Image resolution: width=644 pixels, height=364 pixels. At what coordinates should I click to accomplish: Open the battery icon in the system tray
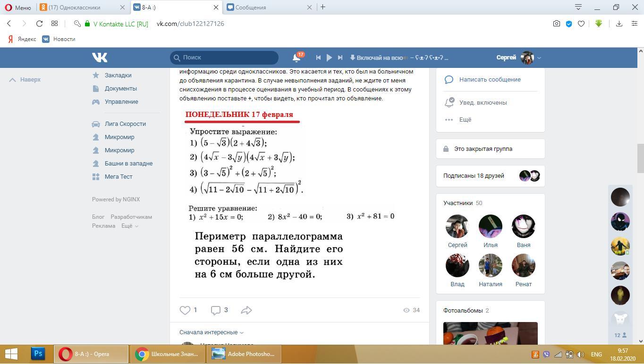click(569, 355)
